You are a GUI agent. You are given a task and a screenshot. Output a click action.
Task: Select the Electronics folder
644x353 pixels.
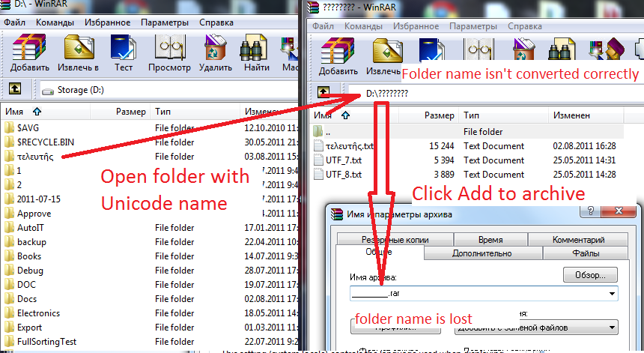tap(38, 313)
